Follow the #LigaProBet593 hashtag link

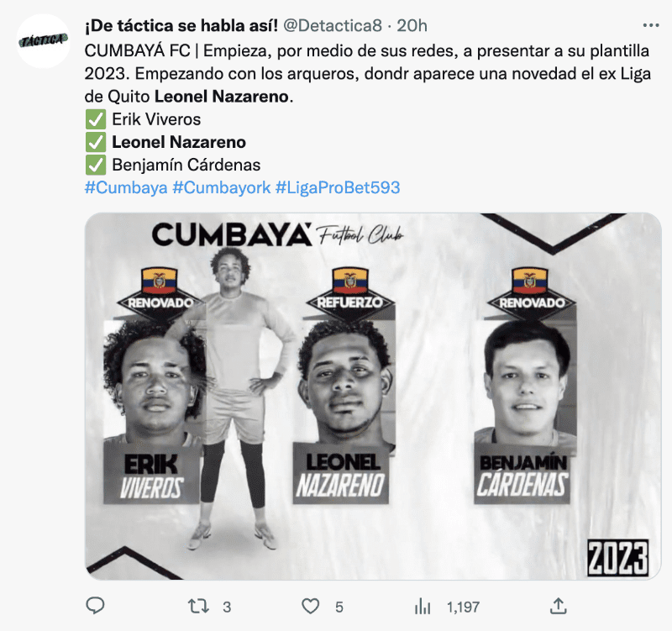[x=338, y=187]
